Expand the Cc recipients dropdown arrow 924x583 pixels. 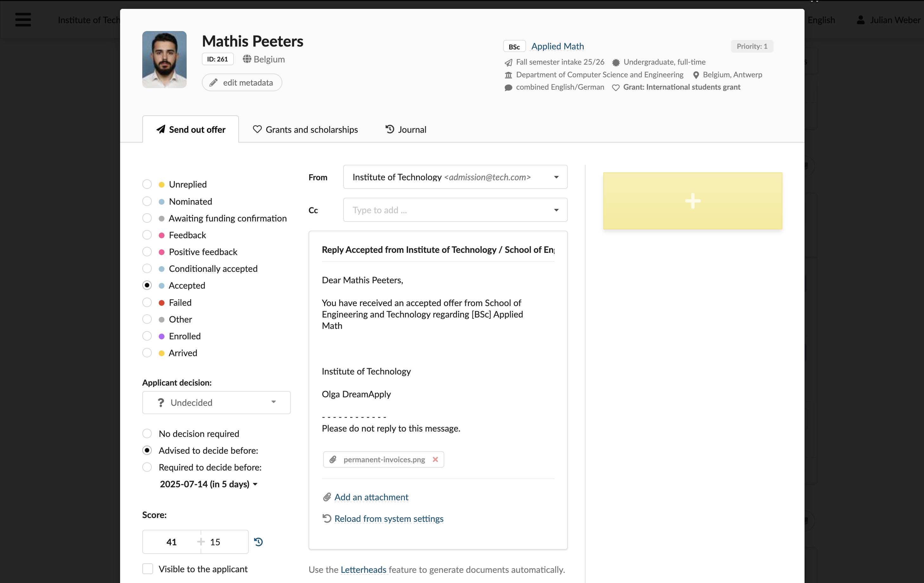point(556,210)
